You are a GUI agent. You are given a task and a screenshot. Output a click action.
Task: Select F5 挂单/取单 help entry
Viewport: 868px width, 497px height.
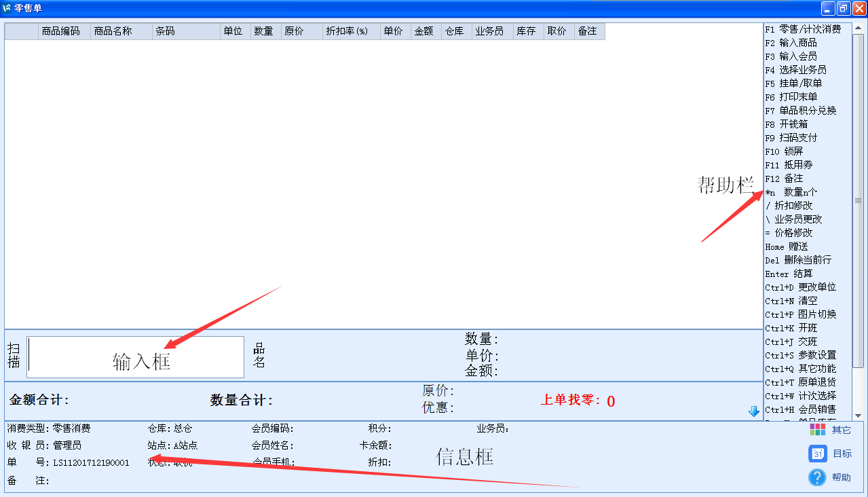pos(793,84)
